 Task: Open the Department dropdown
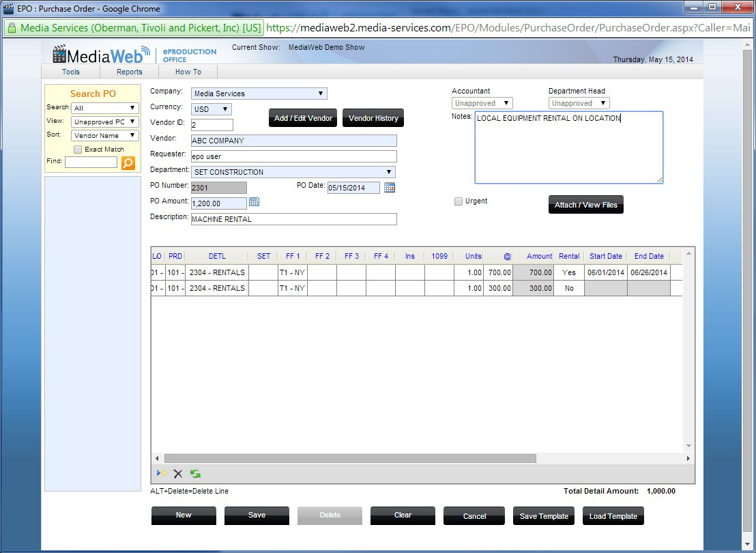[293, 172]
